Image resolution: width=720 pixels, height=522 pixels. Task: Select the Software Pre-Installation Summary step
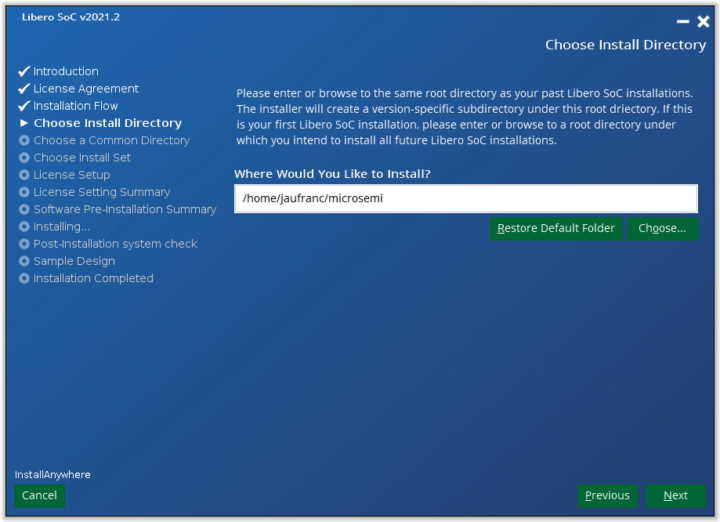click(x=124, y=209)
